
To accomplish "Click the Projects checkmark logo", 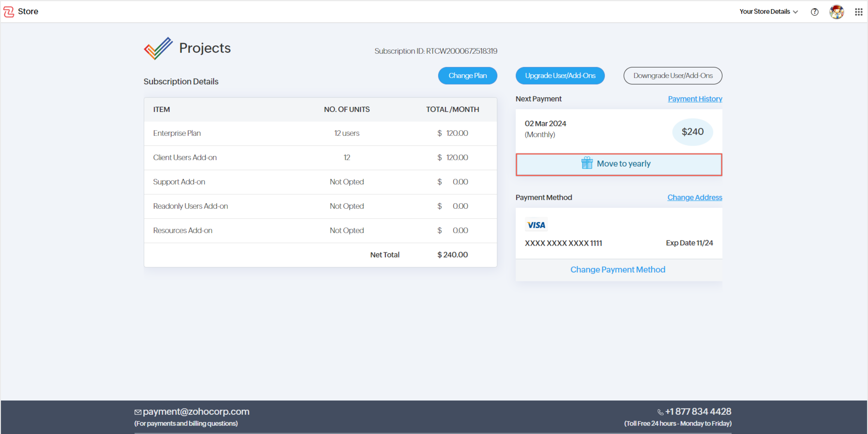I will 158,48.
